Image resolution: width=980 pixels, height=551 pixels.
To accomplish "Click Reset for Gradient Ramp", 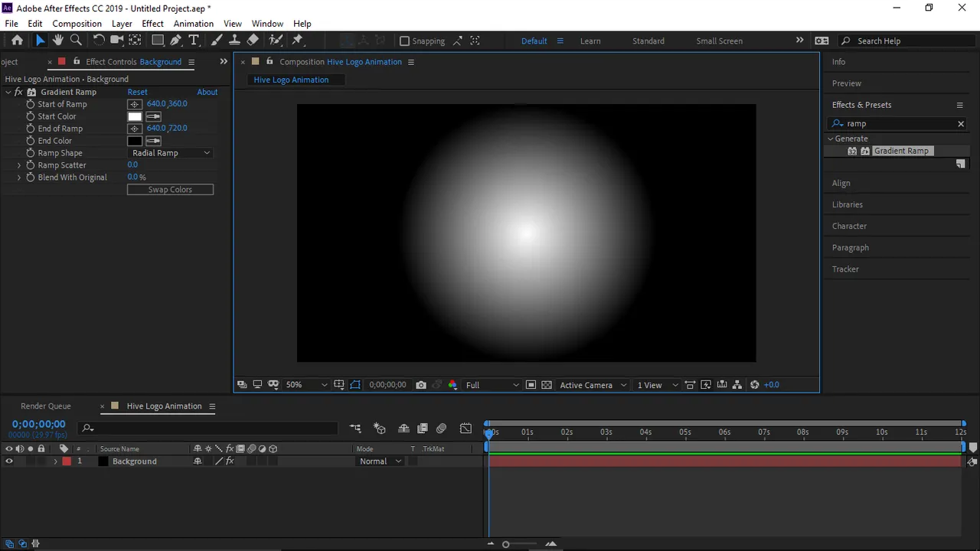I will pos(137,92).
